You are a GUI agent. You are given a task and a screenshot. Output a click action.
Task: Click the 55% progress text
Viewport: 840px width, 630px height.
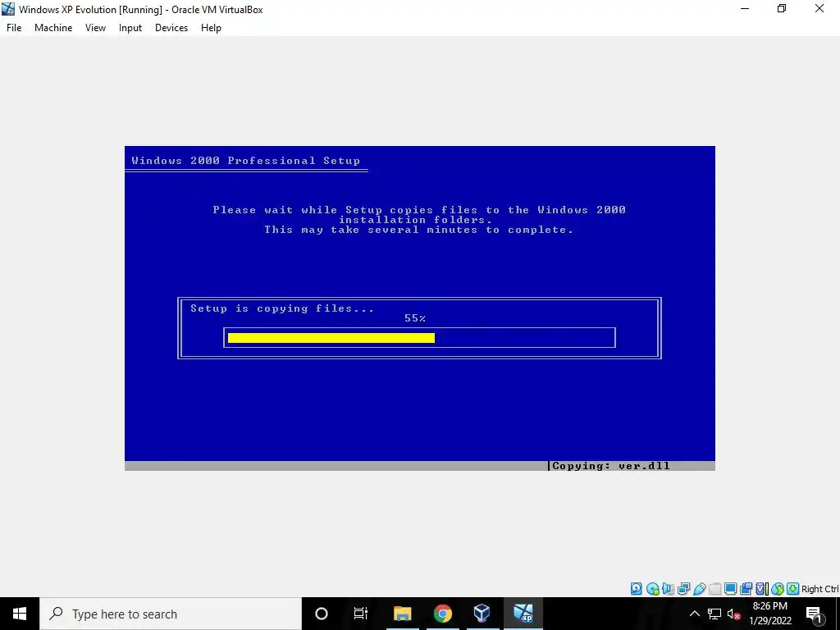coord(415,318)
